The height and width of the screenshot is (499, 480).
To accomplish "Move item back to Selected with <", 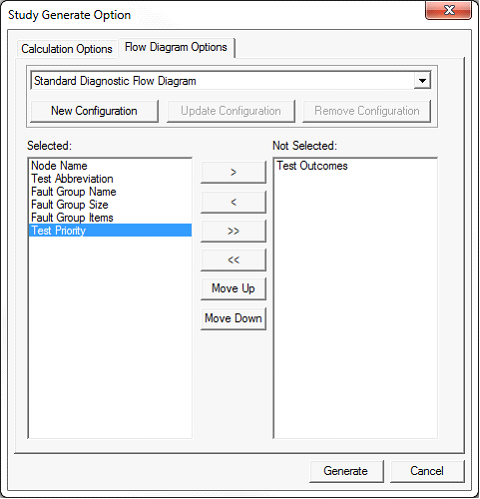I will (x=233, y=202).
